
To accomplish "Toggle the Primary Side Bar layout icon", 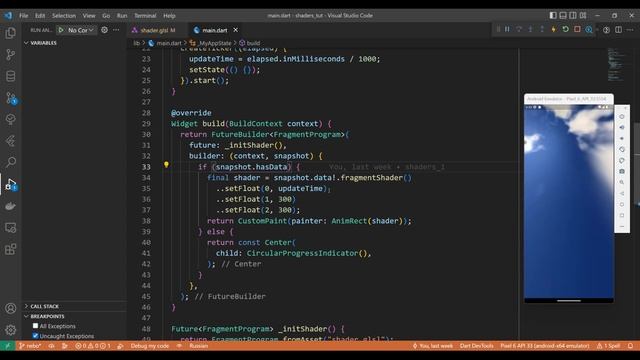I will [x=553, y=16].
